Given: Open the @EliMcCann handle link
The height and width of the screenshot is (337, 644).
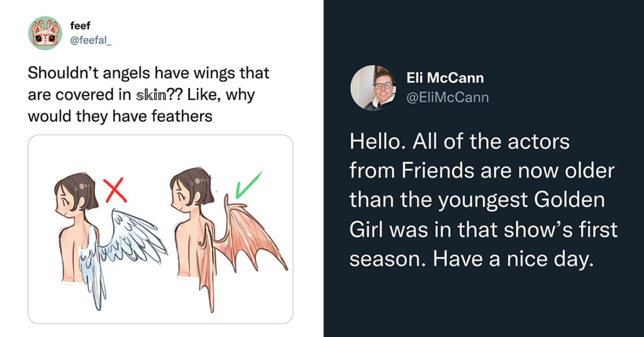Looking at the screenshot, I should point(447,97).
